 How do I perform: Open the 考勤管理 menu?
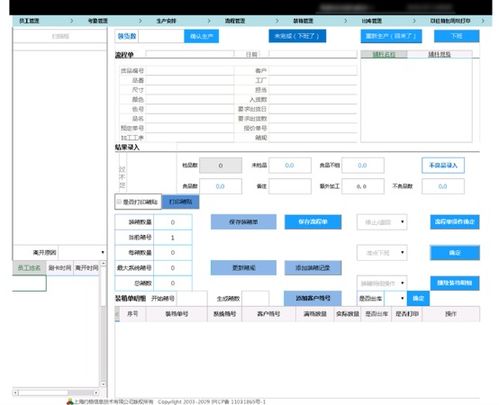coord(98,21)
